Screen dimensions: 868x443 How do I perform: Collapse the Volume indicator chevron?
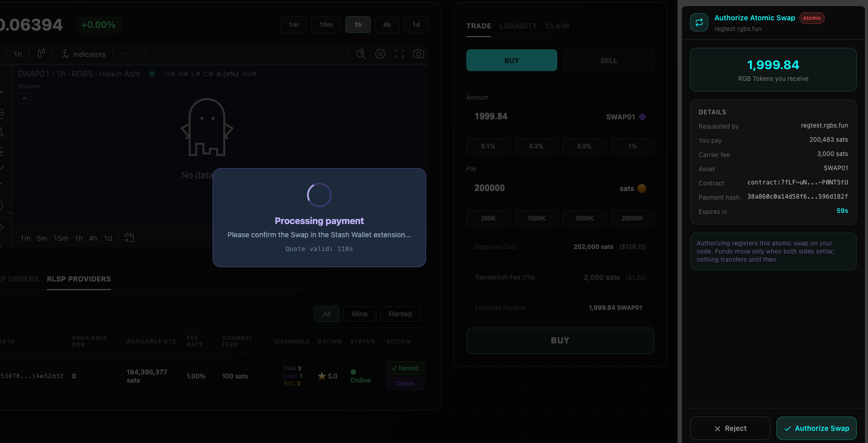24,98
